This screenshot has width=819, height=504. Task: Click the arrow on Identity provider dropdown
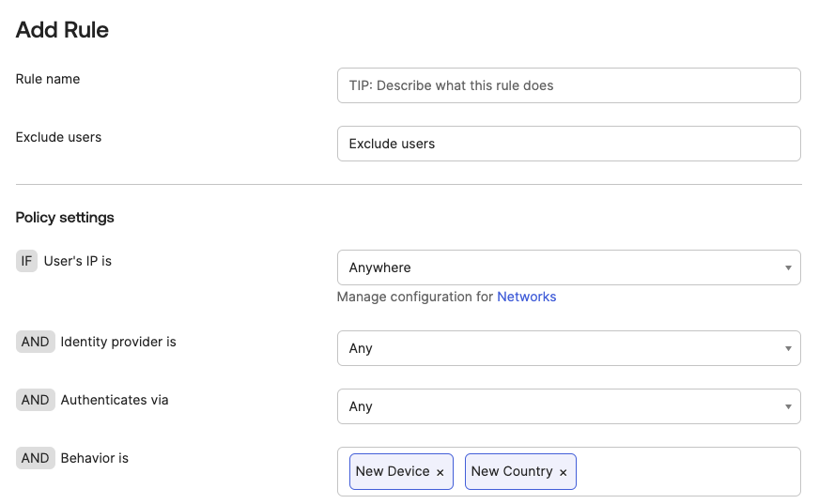[788, 348]
